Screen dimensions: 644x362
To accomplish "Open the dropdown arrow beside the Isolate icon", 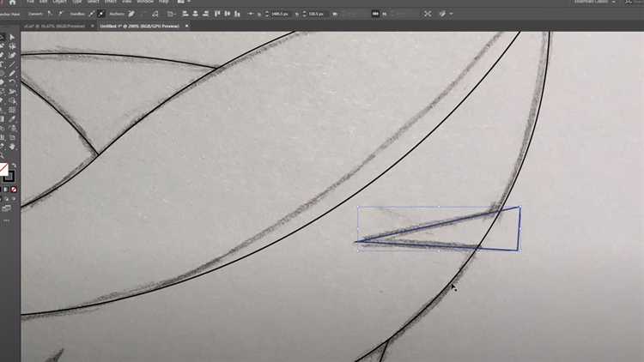I will point(451,14).
